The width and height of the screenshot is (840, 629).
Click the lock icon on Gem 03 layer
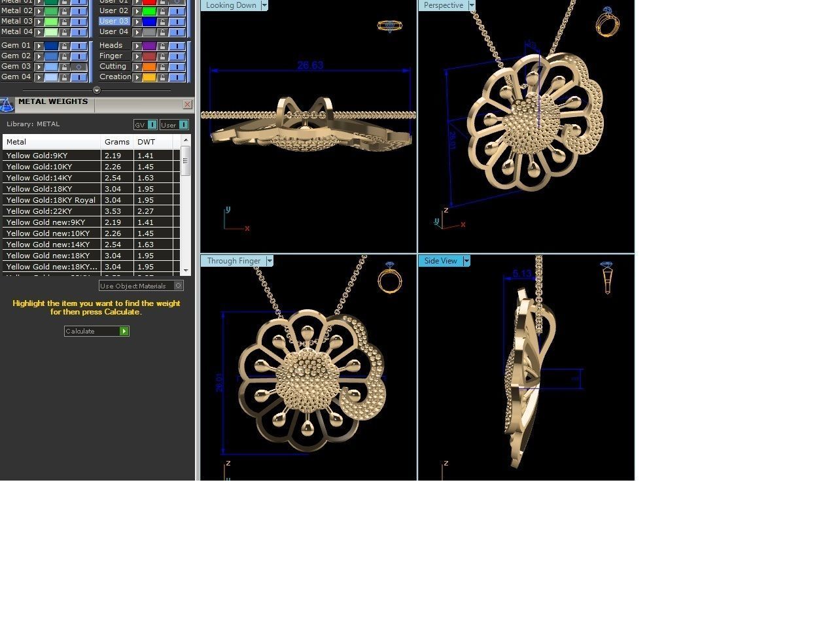(x=65, y=67)
